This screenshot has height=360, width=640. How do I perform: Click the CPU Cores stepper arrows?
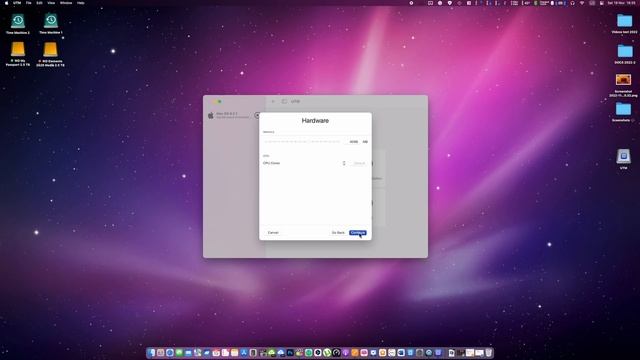tap(344, 163)
